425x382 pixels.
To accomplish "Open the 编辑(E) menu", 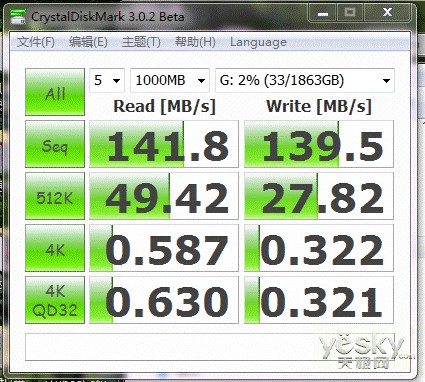I will [x=88, y=42].
